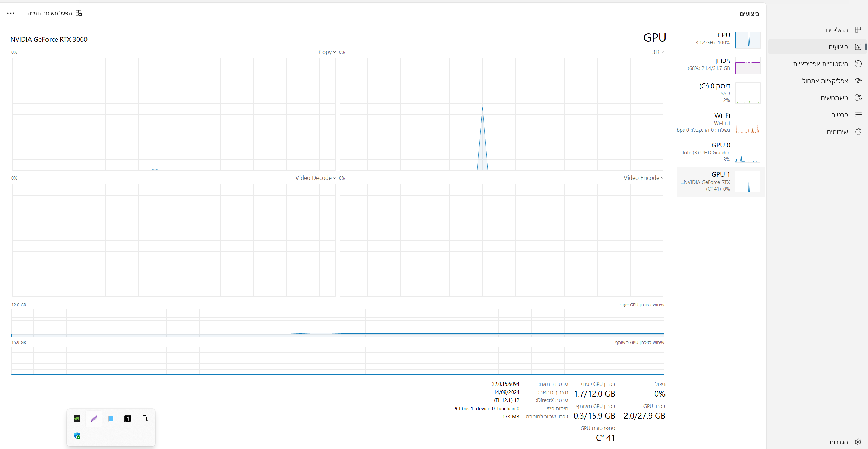This screenshot has width=868, height=449.
Task: Click the run new task icon
Action: [x=79, y=13]
